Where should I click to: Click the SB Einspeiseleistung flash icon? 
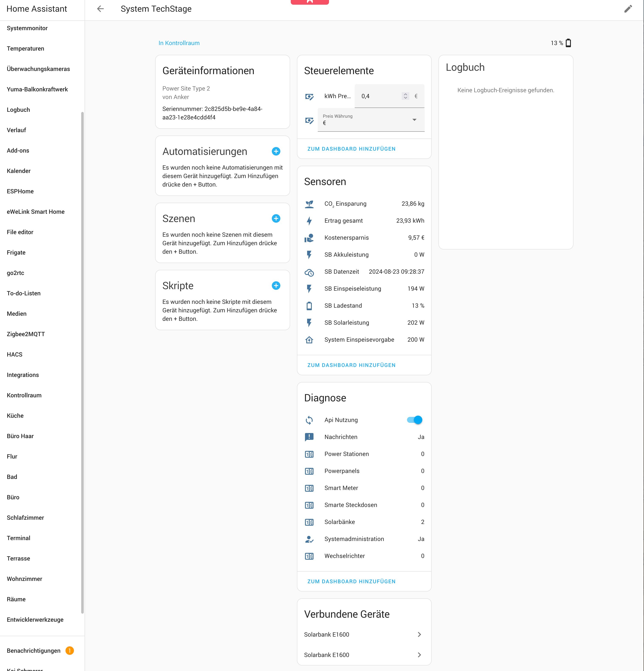(309, 289)
